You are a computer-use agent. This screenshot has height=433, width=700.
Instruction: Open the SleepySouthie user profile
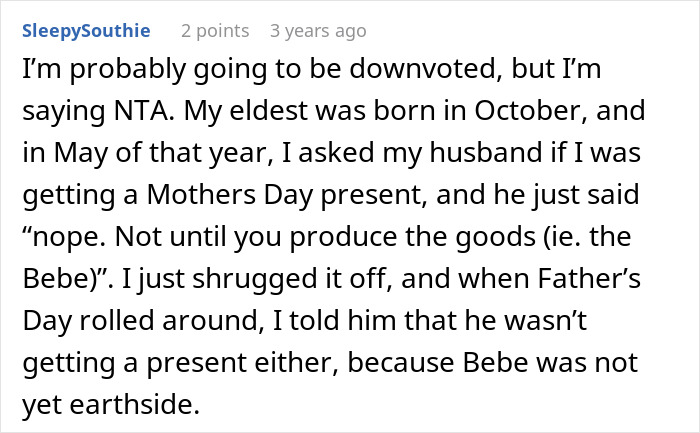[x=87, y=31]
